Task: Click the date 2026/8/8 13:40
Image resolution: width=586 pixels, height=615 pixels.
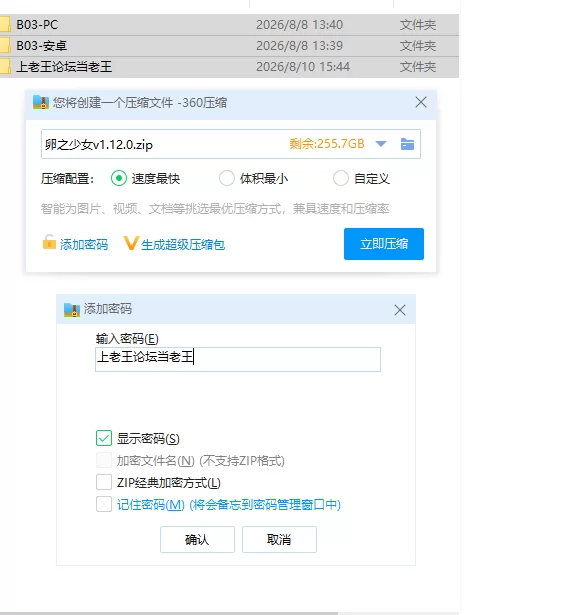Action: (x=300, y=25)
